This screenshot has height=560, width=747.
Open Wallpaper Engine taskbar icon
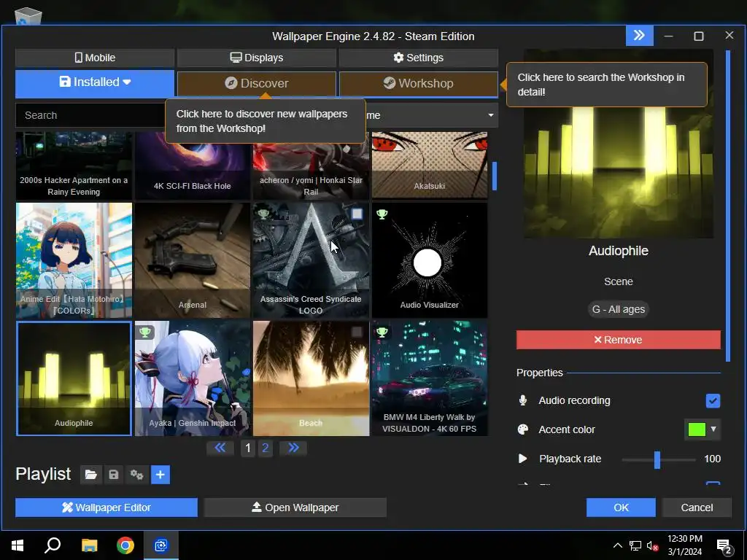click(x=161, y=545)
